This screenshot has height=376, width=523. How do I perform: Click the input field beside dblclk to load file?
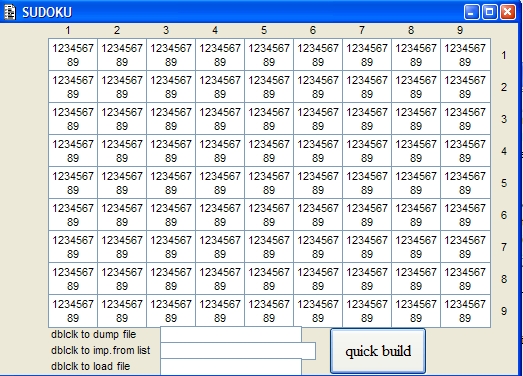click(x=231, y=367)
